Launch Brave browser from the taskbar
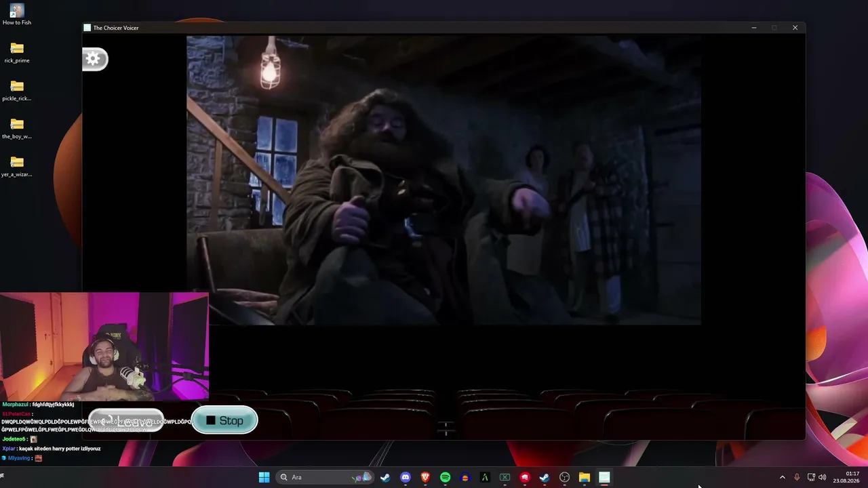 (425, 477)
